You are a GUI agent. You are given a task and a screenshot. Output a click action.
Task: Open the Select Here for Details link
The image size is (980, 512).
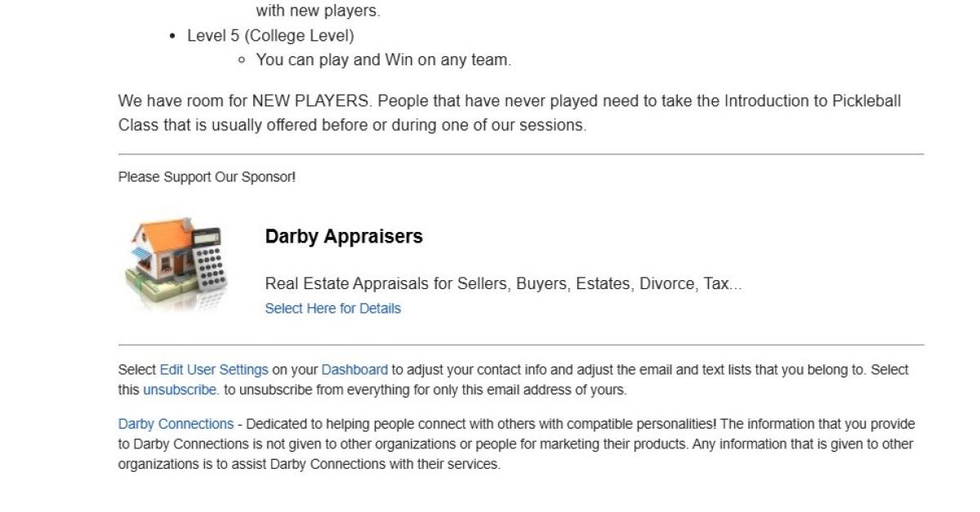click(332, 309)
